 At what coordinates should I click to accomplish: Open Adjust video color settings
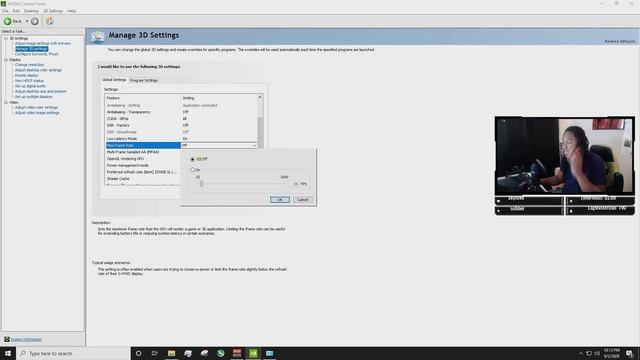pyautogui.click(x=36, y=107)
